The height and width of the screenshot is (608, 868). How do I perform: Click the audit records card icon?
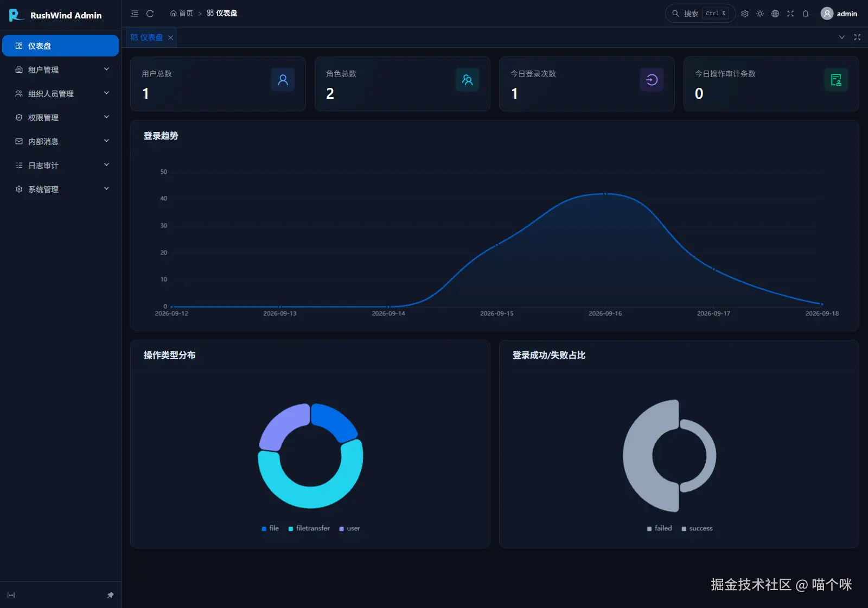[x=836, y=80]
